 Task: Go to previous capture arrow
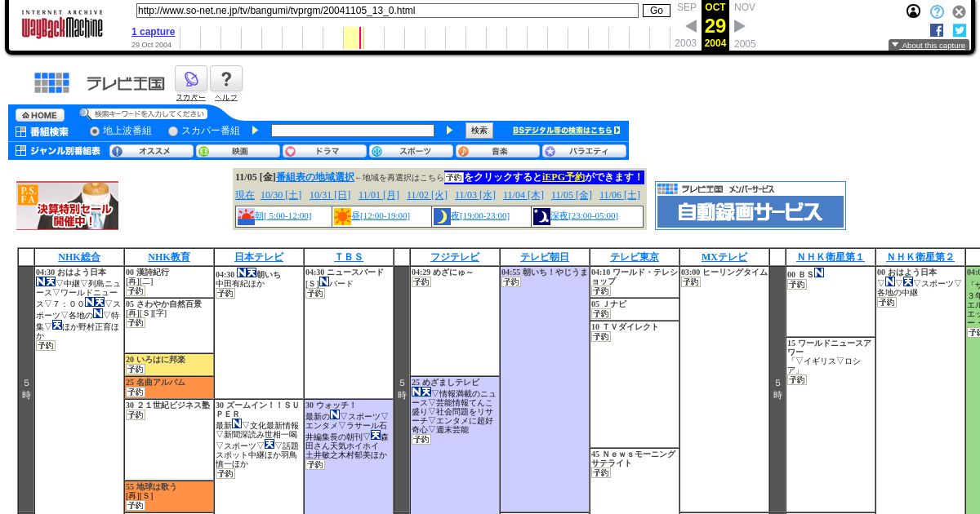[x=691, y=26]
